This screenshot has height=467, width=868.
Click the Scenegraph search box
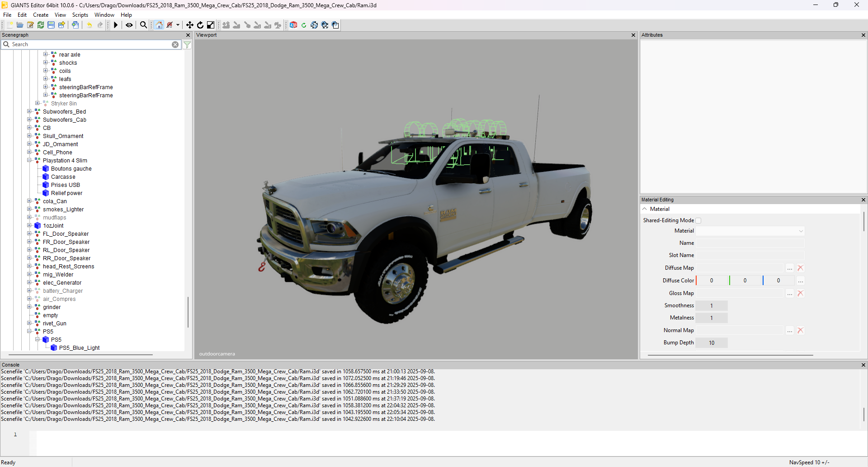point(91,44)
